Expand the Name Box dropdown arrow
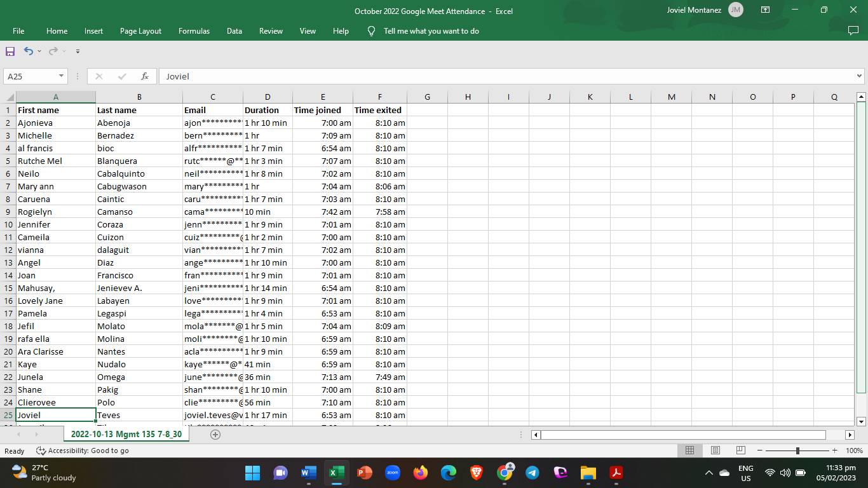Image resolution: width=868 pixels, height=488 pixels. coord(62,76)
